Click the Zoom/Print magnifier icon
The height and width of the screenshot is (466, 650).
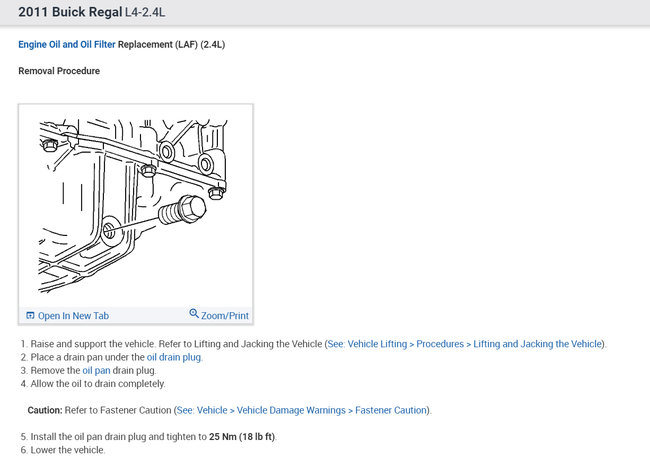pos(194,313)
